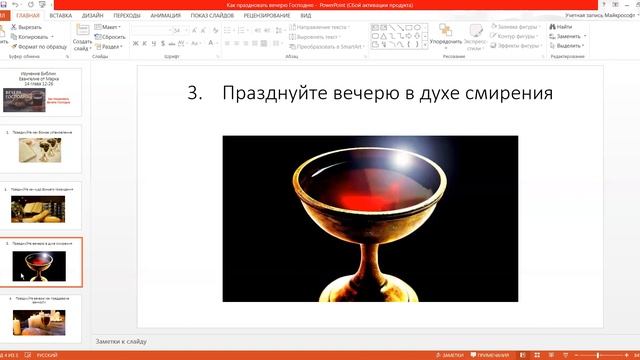The image size is (640, 360).
Task: Open the ВИД ribbon tab
Action: tap(306, 16)
